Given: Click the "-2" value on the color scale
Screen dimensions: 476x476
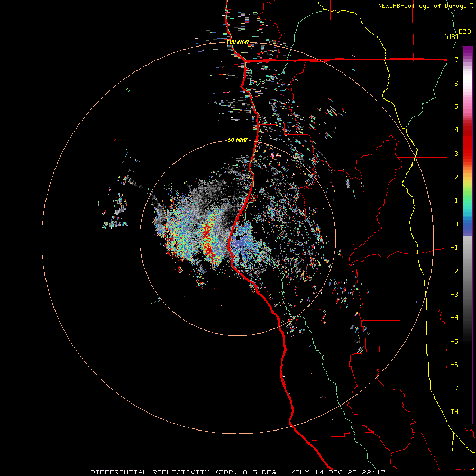Looking at the screenshot, I should pyautogui.click(x=454, y=271).
